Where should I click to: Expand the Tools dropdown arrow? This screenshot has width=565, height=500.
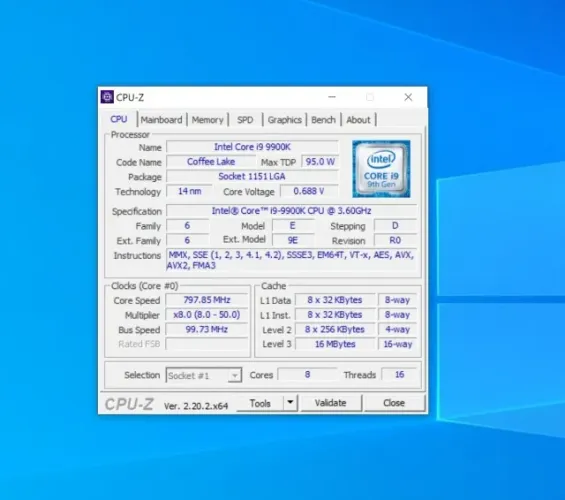(290, 403)
